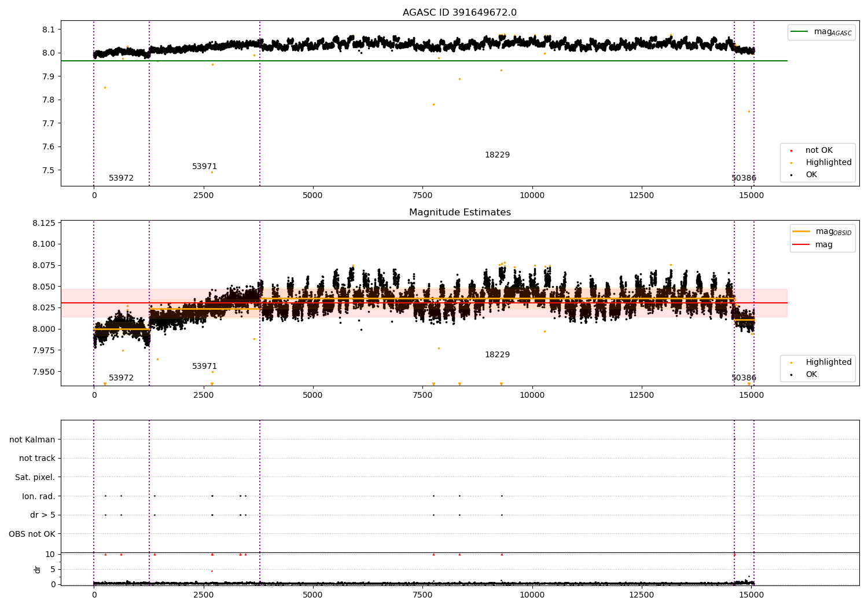Click the '7.5' y-axis tick on top plot
This screenshot has width=868, height=608.
(49, 170)
